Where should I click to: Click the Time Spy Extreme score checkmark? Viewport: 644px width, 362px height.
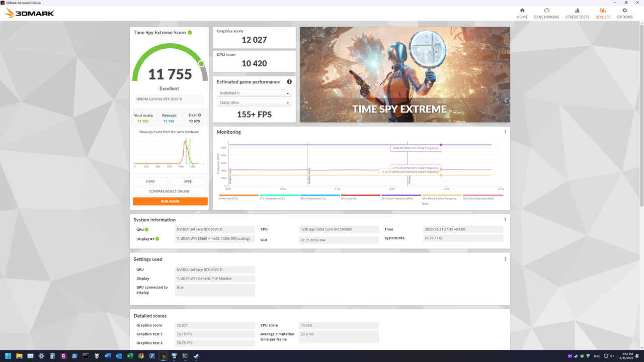click(x=190, y=32)
